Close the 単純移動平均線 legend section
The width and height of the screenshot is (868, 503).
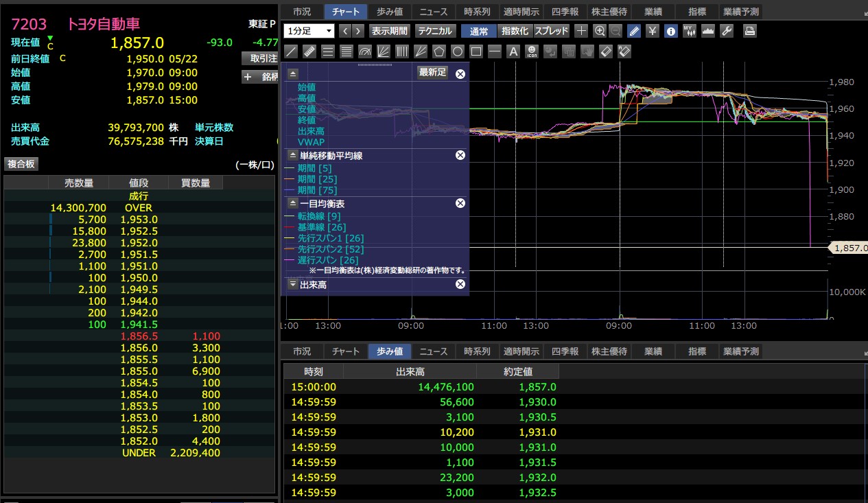tap(460, 156)
